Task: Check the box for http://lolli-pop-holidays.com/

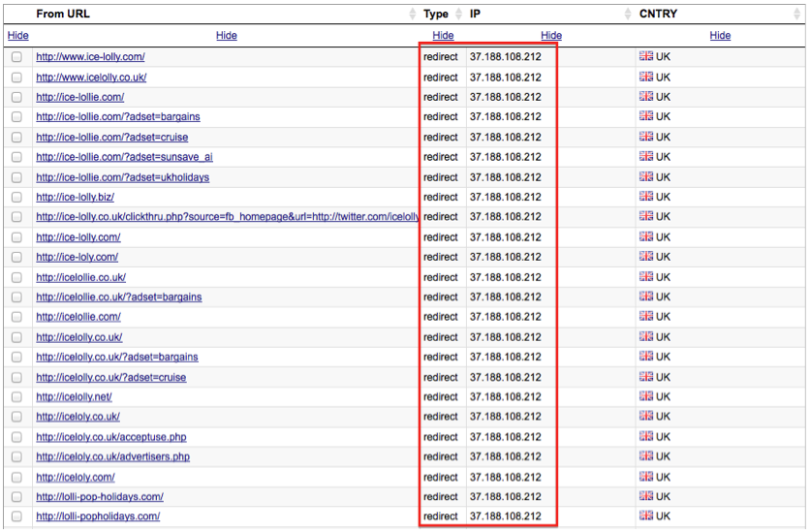Action: (x=17, y=497)
